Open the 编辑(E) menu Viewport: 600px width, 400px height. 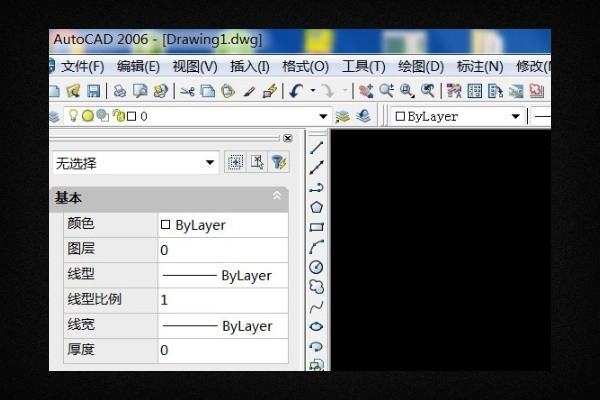point(138,67)
